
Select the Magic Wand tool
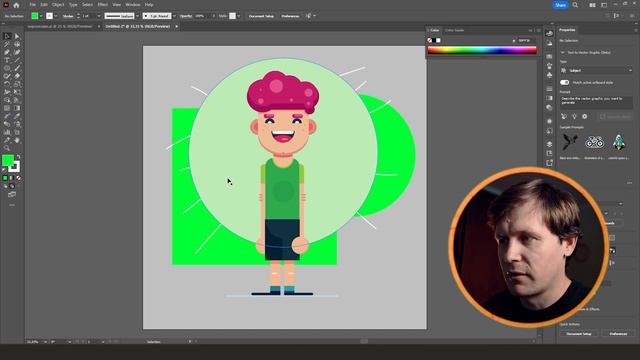click(x=7, y=44)
